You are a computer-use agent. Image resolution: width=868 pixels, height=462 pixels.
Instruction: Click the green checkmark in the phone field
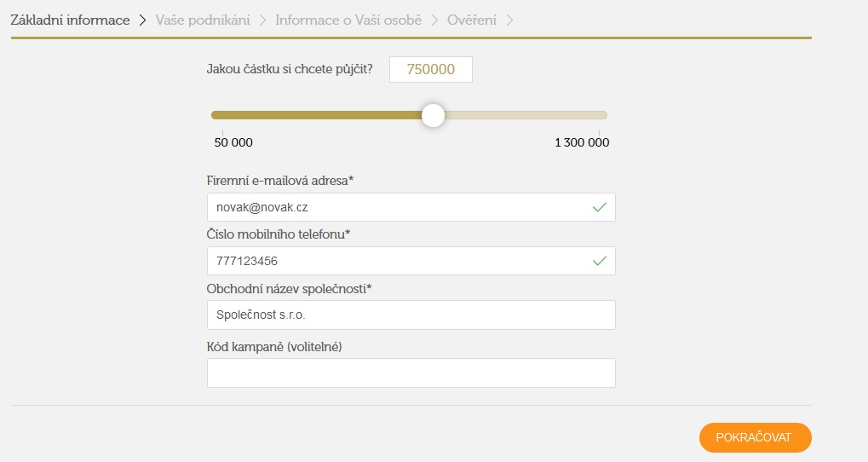coord(600,261)
